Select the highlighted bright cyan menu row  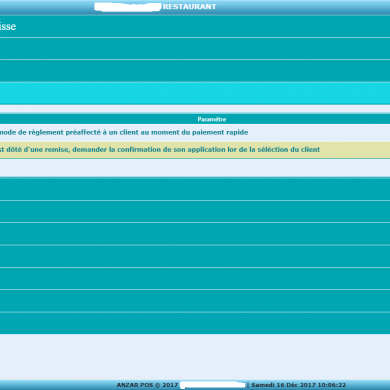click(x=195, y=93)
